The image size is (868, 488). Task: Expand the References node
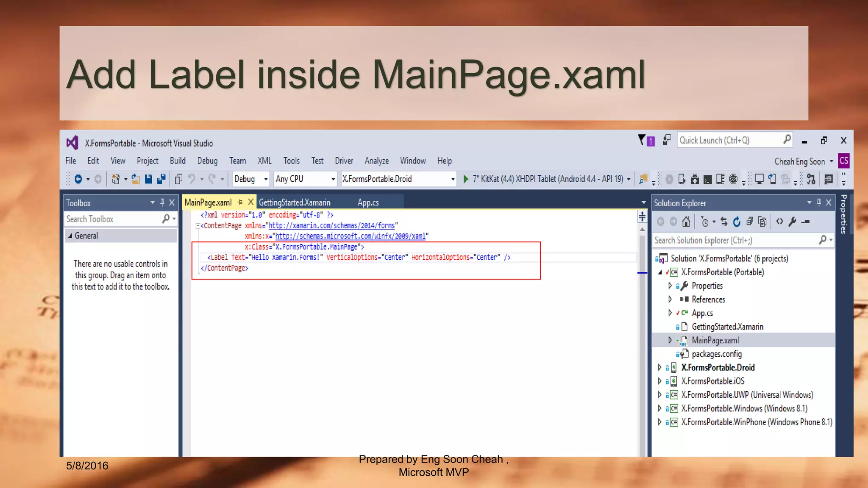(670, 299)
